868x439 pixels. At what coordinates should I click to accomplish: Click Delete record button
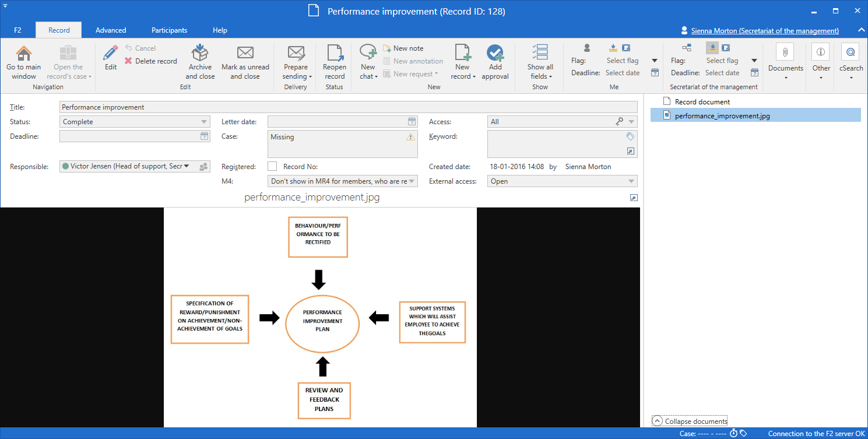(151, 61)
